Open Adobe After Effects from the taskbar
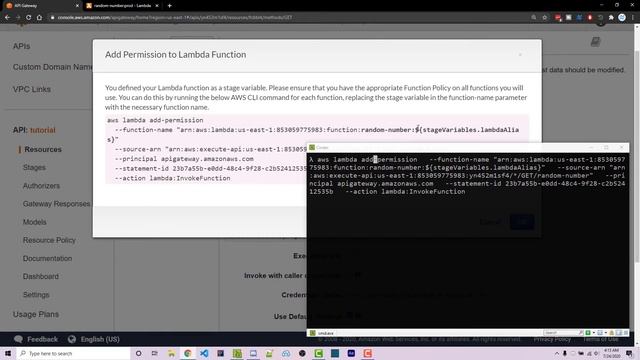The width and height of the screenshot is (640, 360). coord(351,353)
